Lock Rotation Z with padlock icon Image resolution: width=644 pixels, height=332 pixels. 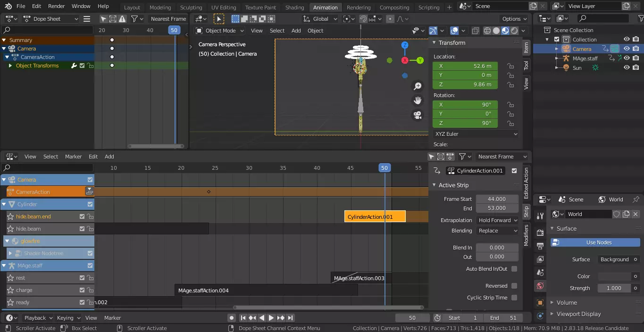coord(510,123)
